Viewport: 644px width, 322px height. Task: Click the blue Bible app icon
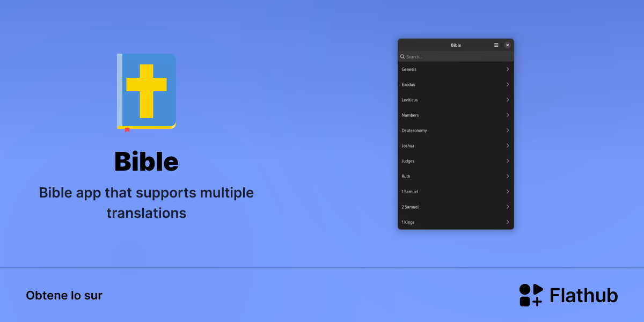point(147,92)
